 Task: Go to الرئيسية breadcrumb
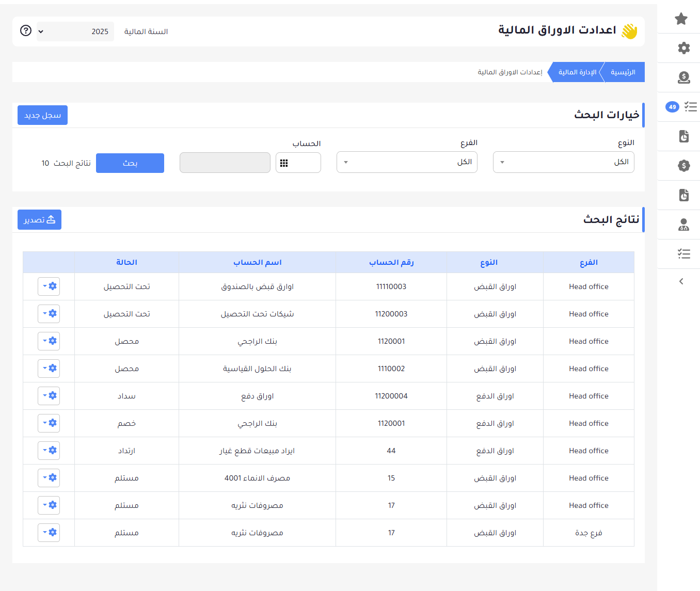click(x=623, y=72)
